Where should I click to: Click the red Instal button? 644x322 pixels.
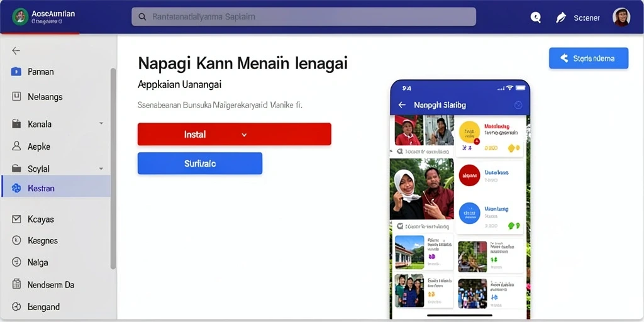click(x=235, y=134)
